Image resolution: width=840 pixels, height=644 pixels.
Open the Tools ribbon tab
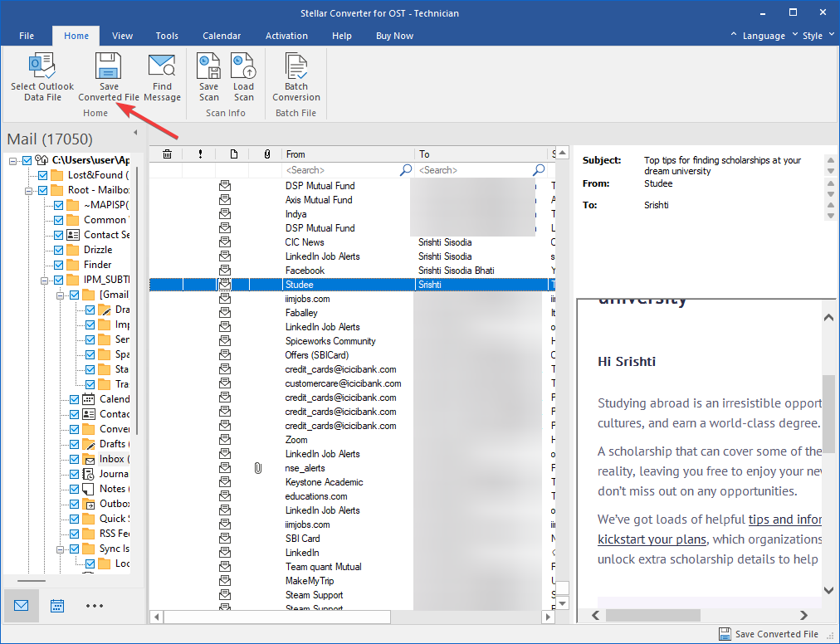(x=167, y=36)
